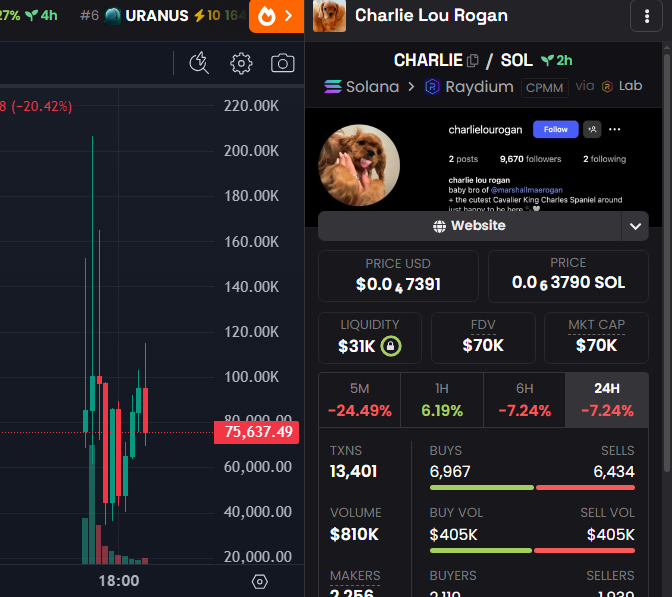Click the MAKERS label

click(355, 576)
